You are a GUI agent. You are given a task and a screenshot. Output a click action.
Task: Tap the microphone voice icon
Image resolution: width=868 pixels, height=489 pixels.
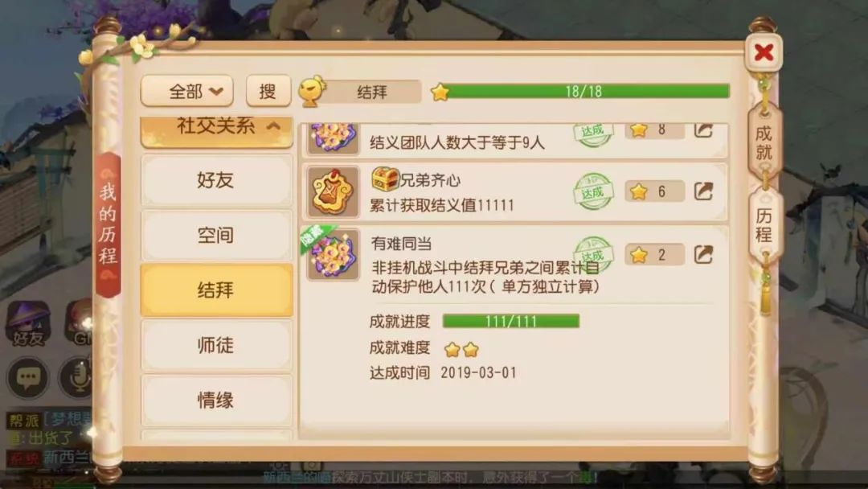pyautogui.click(x=77, y=378)
